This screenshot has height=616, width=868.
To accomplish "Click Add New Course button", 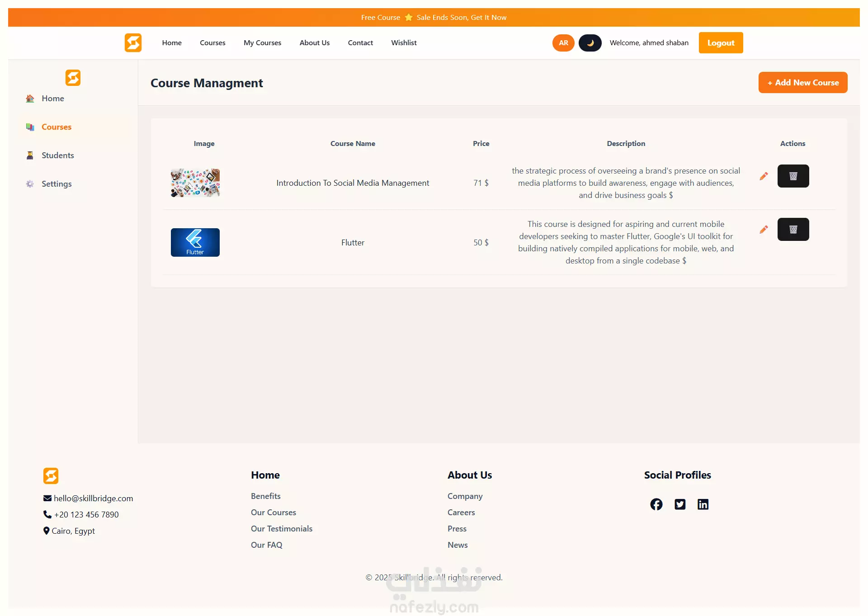I will point(802,83).
